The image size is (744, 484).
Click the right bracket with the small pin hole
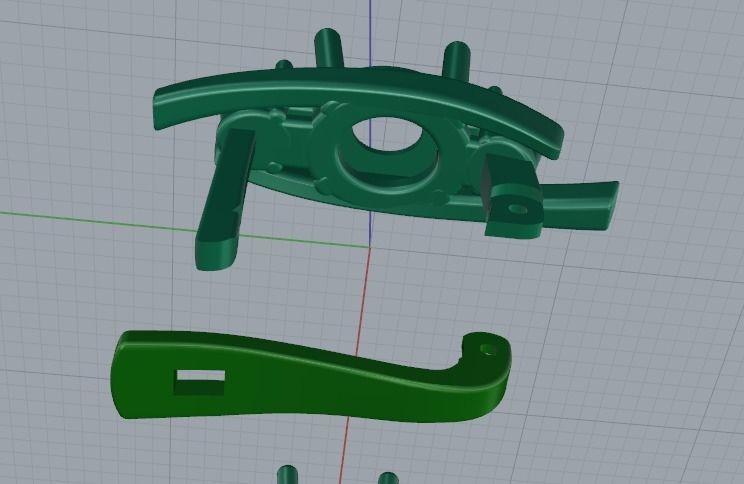(x=513, y=198)
